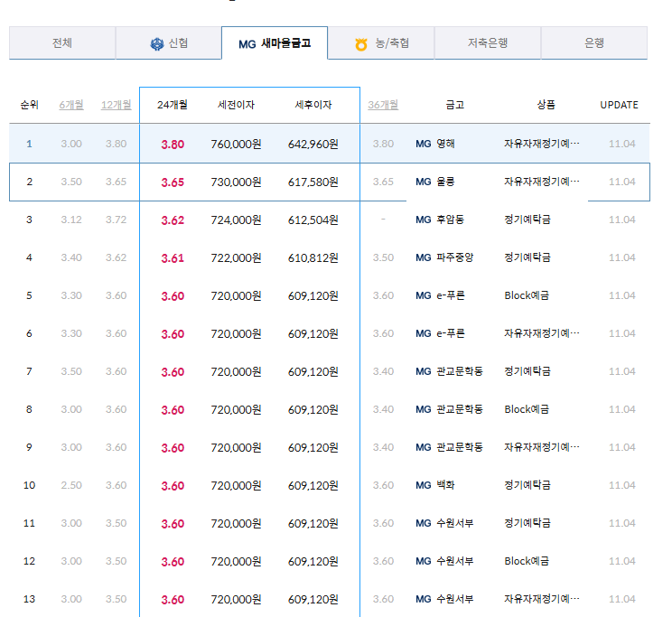Click the 세전이자 column header
The height and width of the screenshot is (617, 672).
(236, 105)
